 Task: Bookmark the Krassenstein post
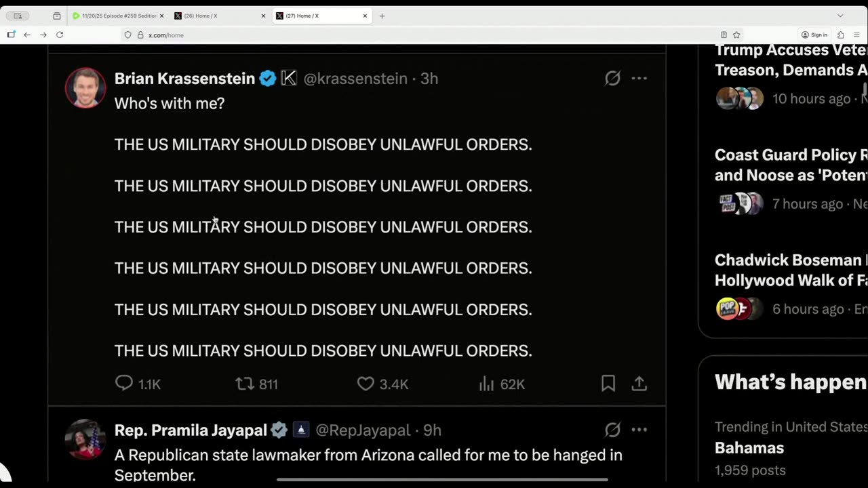click(608, 384)
